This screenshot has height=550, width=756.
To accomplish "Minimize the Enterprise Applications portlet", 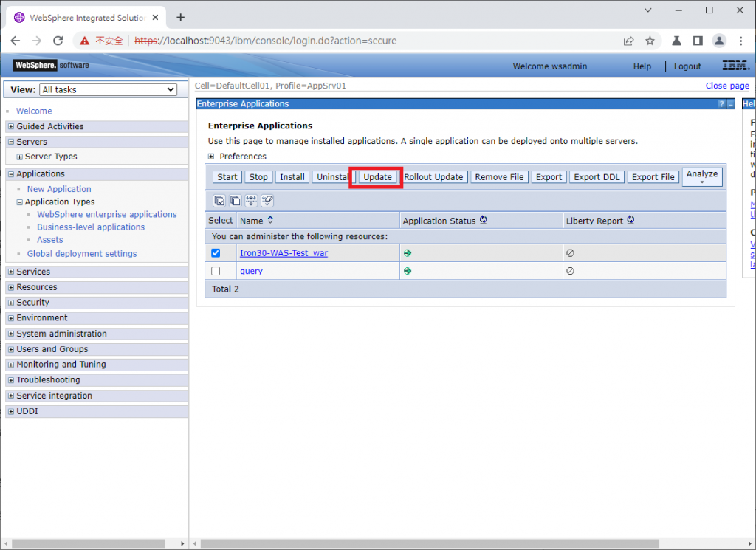I will pos(730,103).
